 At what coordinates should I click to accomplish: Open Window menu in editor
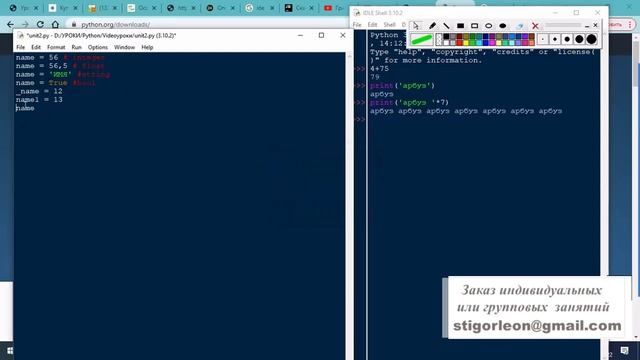[124, 47]
